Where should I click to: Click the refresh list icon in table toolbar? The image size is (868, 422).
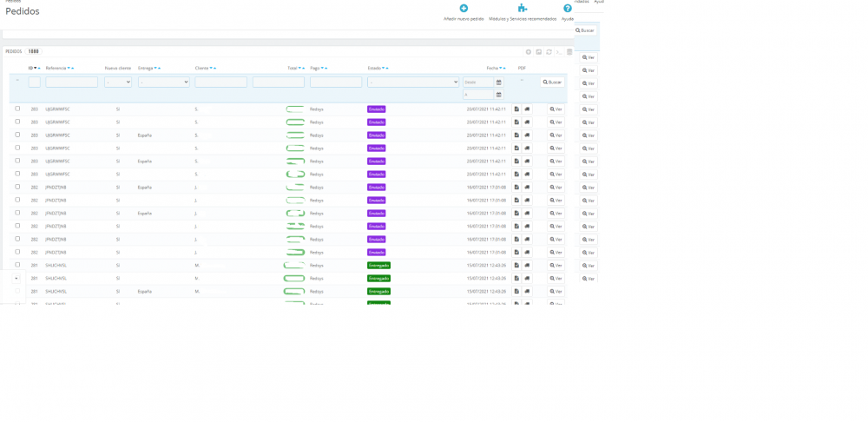549,52
